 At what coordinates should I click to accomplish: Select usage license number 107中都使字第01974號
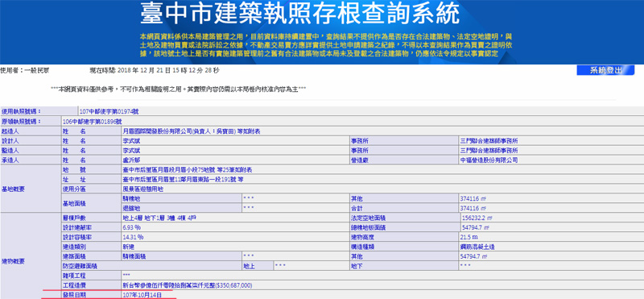109,111
